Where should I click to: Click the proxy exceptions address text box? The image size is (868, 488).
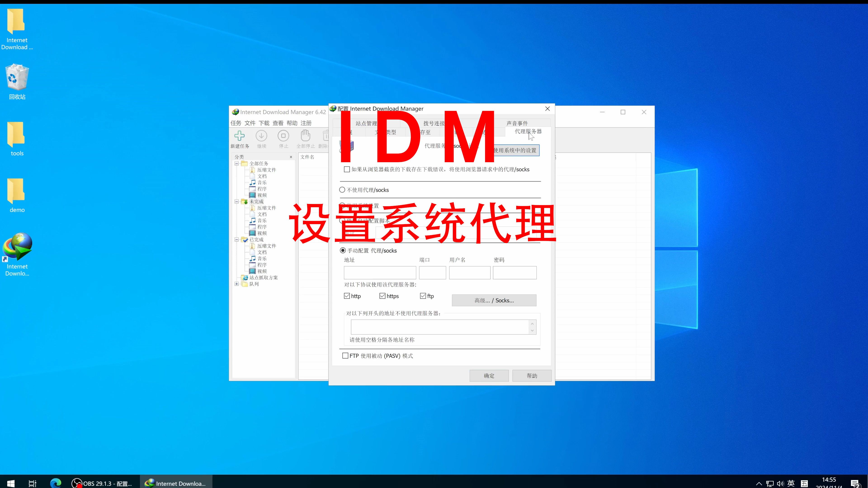click(440, 327)
